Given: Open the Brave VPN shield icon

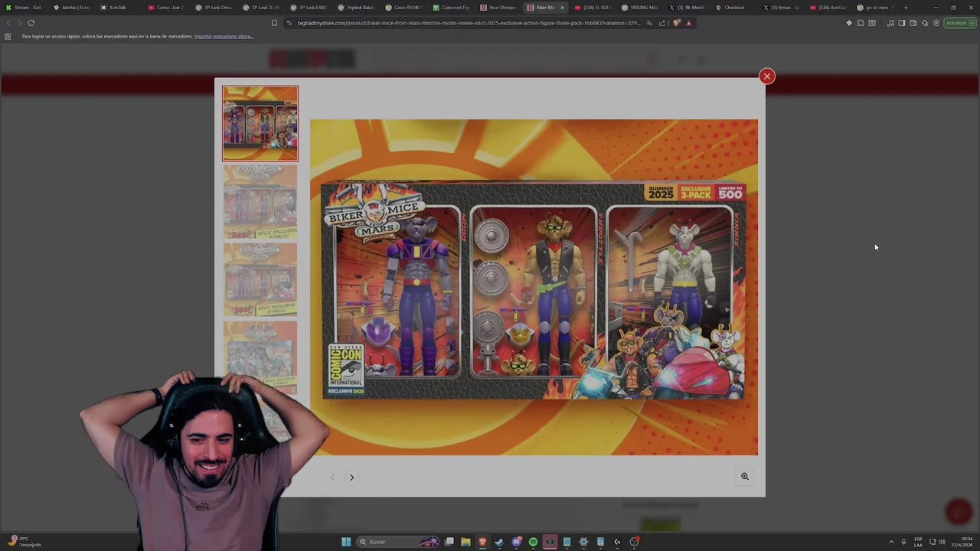Looking at the screenshot, I should coord(936,23).
